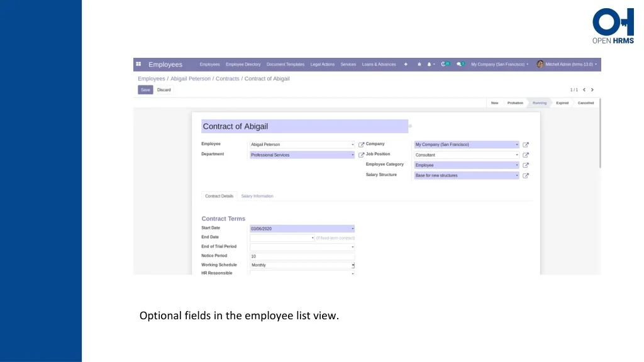Click Abigail Peterson breadcrumb link
Screen dimensions: 644x362
tap(191, 79)
